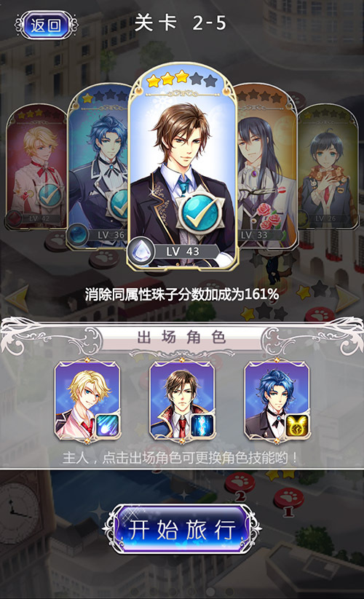The image size is (364, 599).
Task: Toggle the checkmark on the blue-haired LV 36 card
Action: point(119,205)
